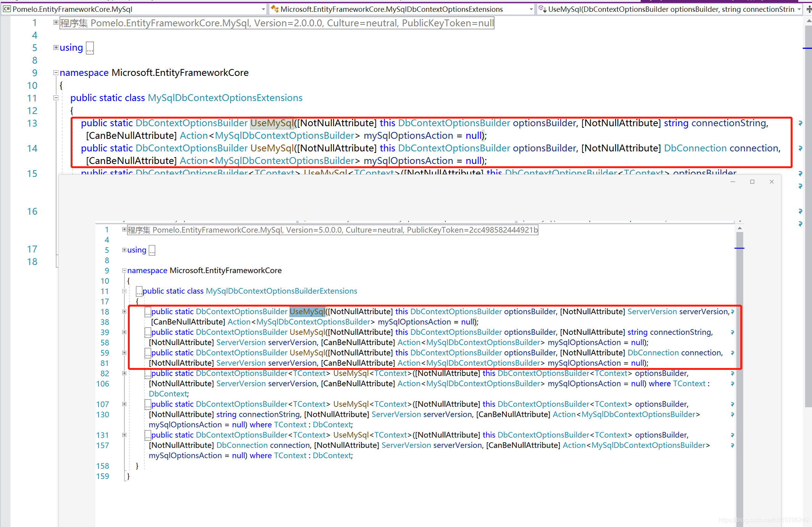Click highlighted UseMySql on outer line 13
Screen dimensions: 812x527
coord(272,123)
